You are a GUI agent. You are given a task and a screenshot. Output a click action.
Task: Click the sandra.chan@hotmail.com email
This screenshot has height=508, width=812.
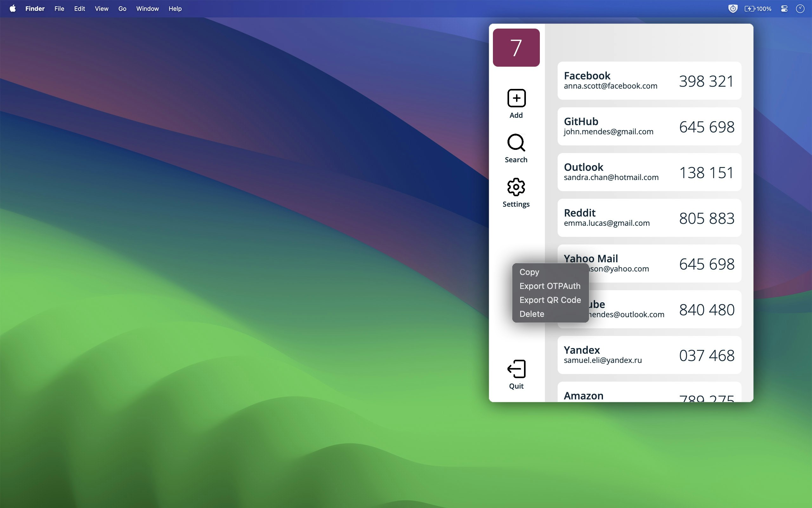pos(611,177)
